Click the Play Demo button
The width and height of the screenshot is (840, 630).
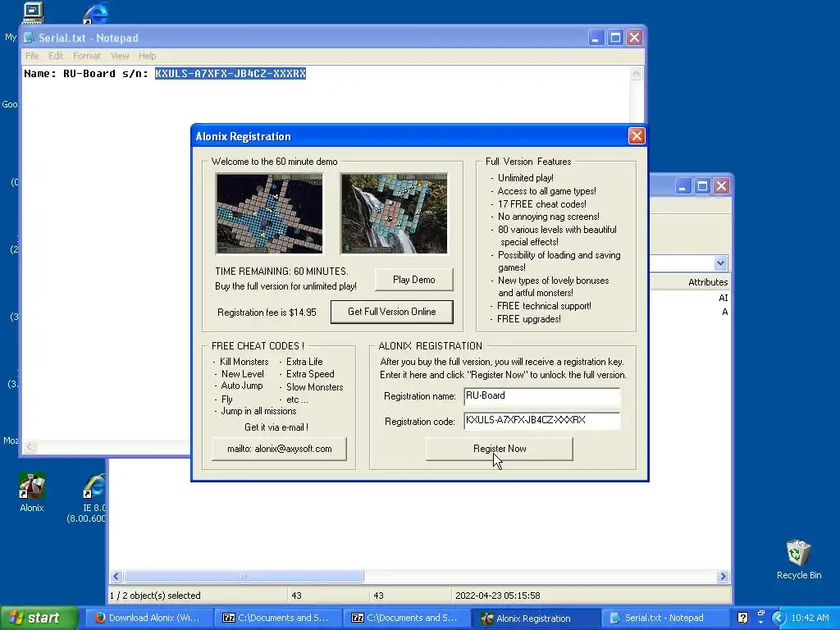click(413, 280)
